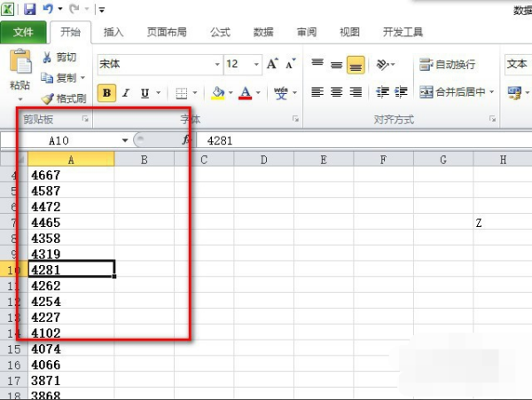
Task: Open the 宋体 font name dropdown
Action: [x=217, y=64]
